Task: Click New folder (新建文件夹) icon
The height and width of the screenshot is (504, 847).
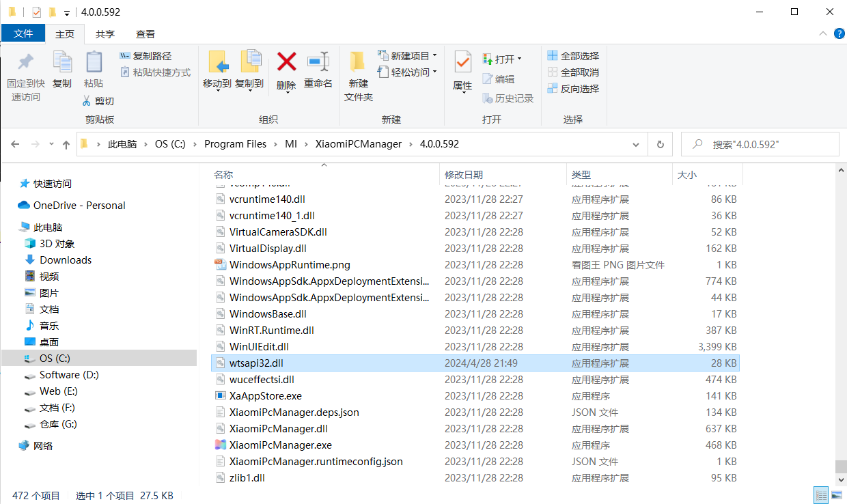Action: click(x=358, y=62)
